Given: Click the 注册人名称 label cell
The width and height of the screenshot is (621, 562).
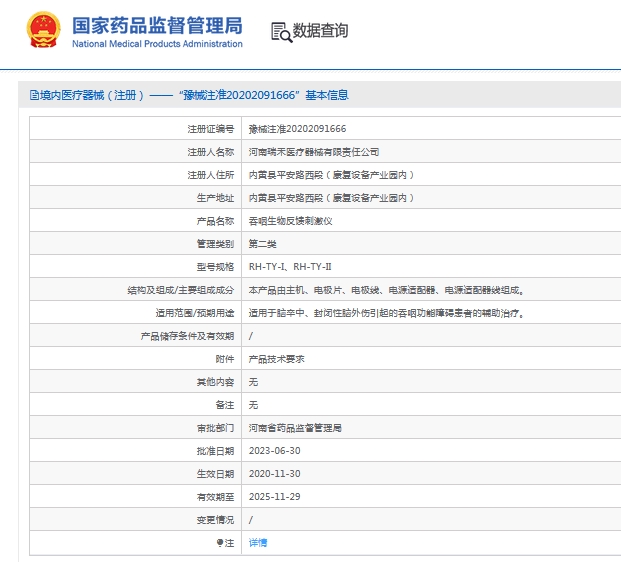Looking at the screenshot, I should (x=211, y=152).
